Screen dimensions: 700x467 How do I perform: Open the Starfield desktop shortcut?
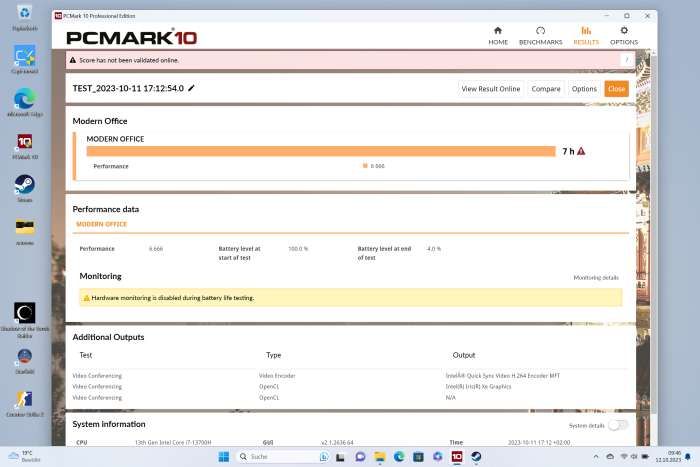tap(25, 361)
